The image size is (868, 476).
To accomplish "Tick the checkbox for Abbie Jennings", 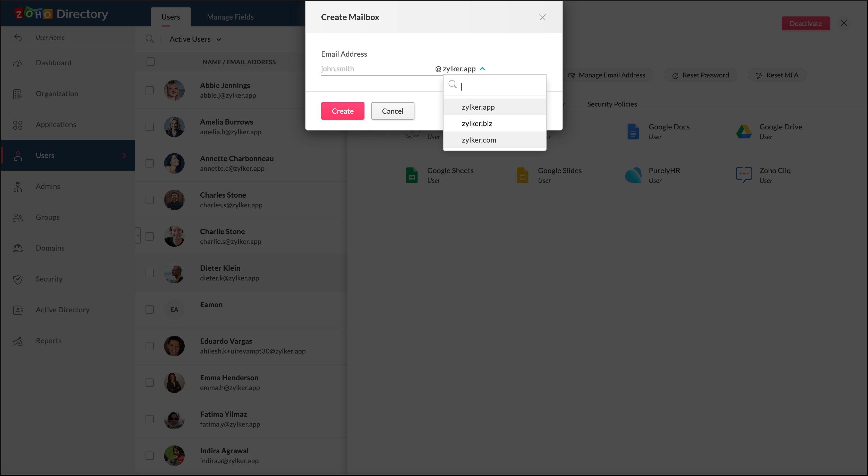I will [x=150, y=90].
